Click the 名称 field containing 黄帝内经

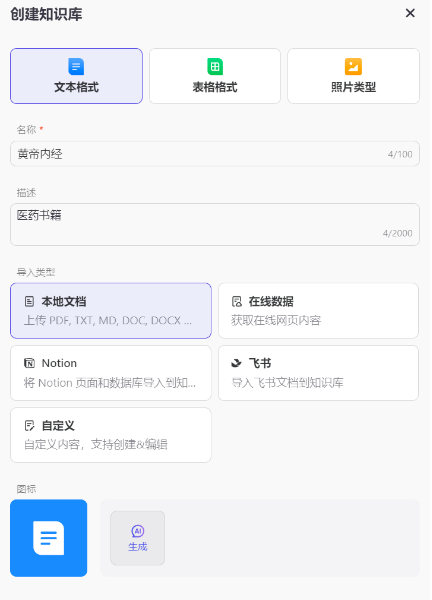point(215,154)
